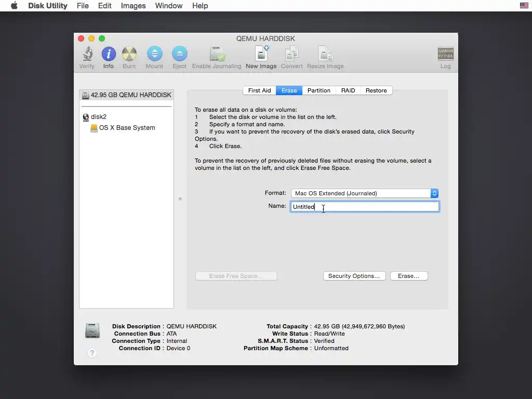Click the Write Status value Read/Write
Image resolution: width=532 pixels, height=399 pixels.
pos(329,334)
